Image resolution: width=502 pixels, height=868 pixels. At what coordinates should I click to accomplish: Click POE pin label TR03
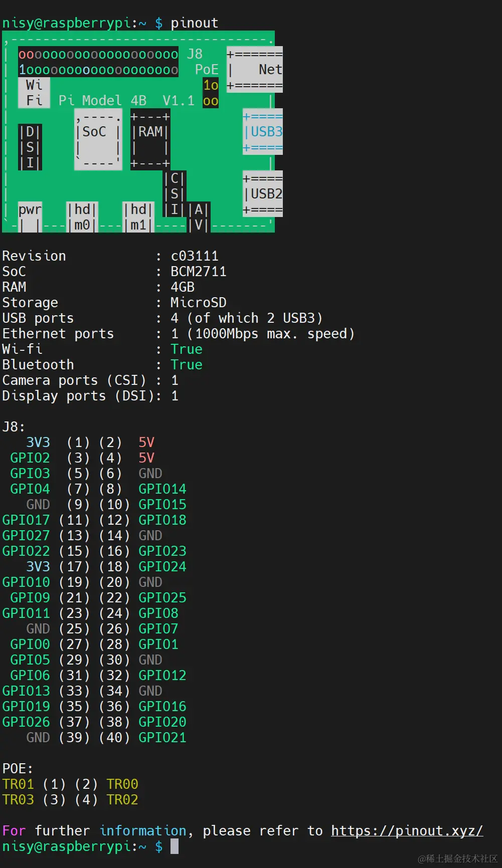point(18,800)
